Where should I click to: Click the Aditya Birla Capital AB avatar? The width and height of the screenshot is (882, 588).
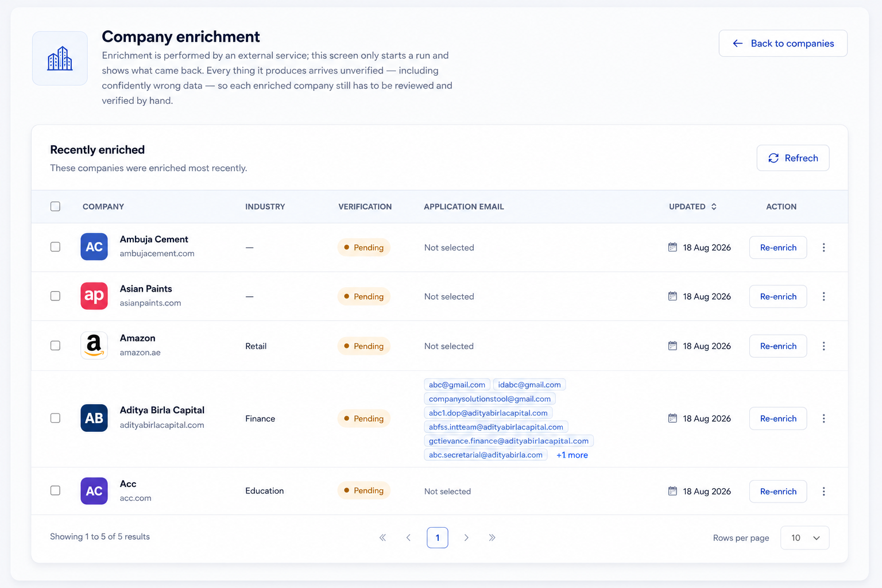click(x=94, y=418)
